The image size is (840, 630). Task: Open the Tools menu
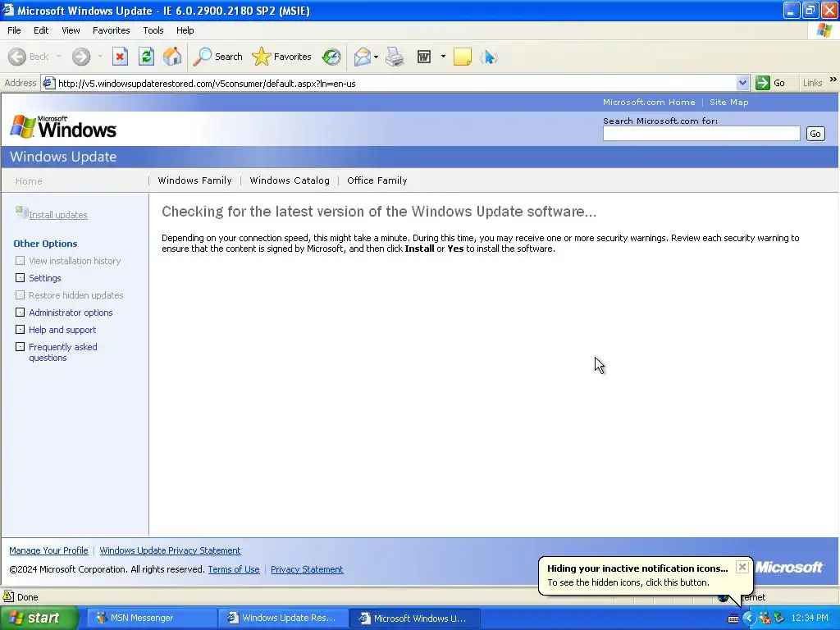(153, 30)
